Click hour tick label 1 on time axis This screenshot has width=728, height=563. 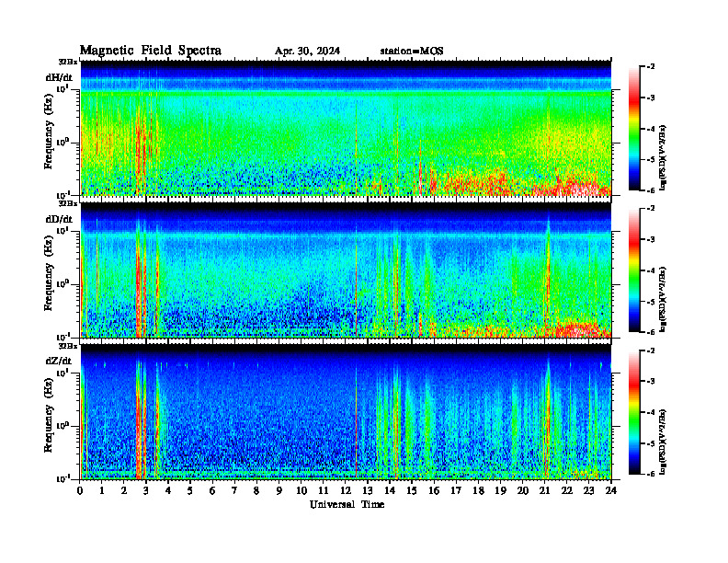point(102,490)
